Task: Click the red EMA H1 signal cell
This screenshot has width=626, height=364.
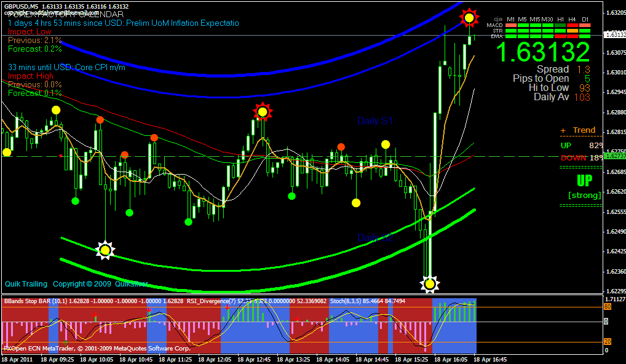Action: [561, 36]
